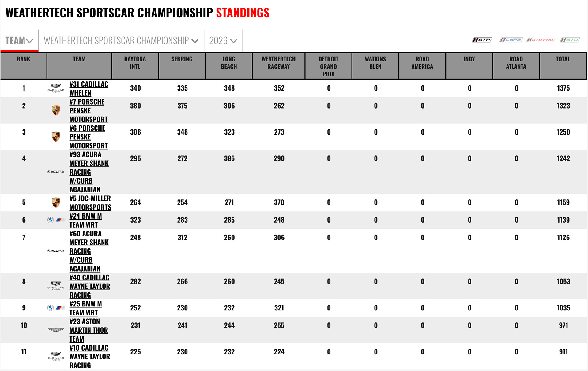This screenshot has height=371, width=588.
Task: Select the GTD PRO class logo filter
Action: click(x=541, y=40)
